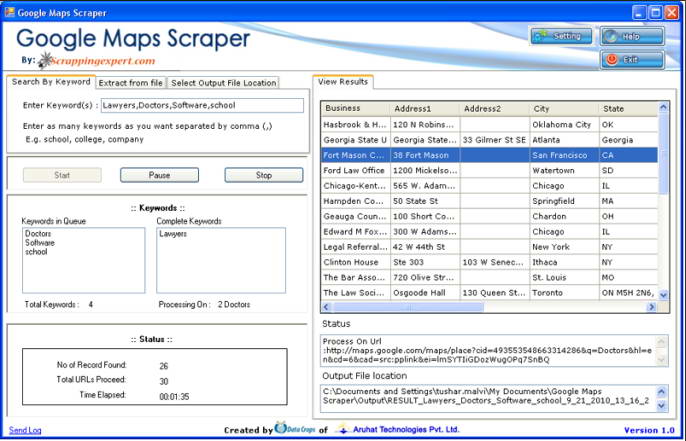Click the Osgoode Hall address cell
The image size is (686, 441).
click(425, 293)
